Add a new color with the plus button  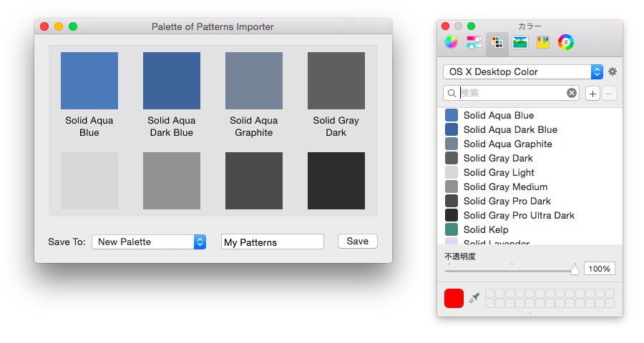(592, 94)
